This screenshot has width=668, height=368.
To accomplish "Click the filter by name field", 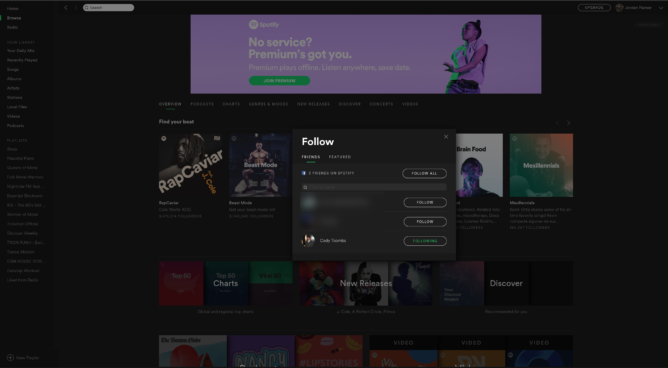I will [374, 187].
